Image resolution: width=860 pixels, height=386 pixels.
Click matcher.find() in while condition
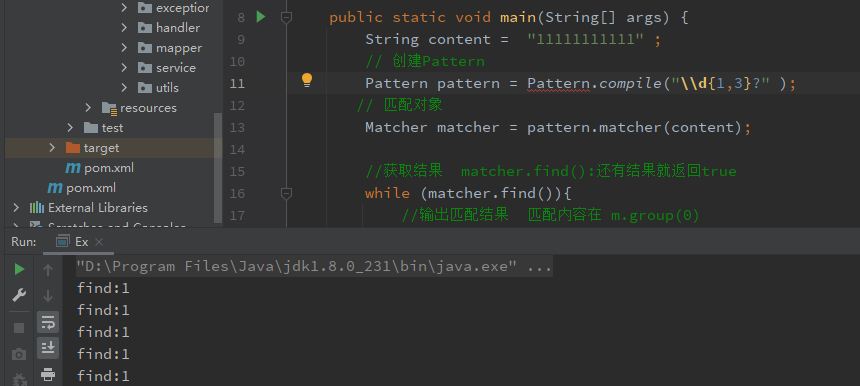point(491,193)
